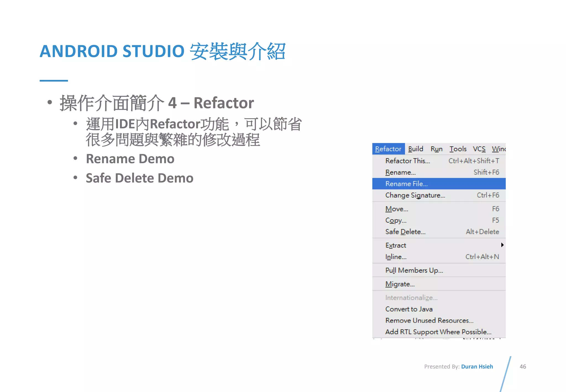Click the Ctrl+Alt+Shift+T shortcut text
The width and height of the screenshot is (566, 392).
click(474, 161)
